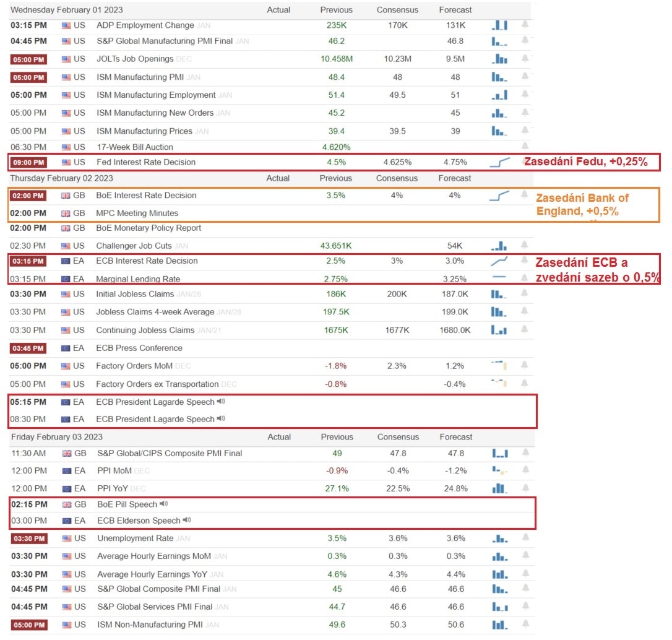Click Wednesday section Consensus column header
This screenshot has height=640, width=672.
[x=397, y=10]
